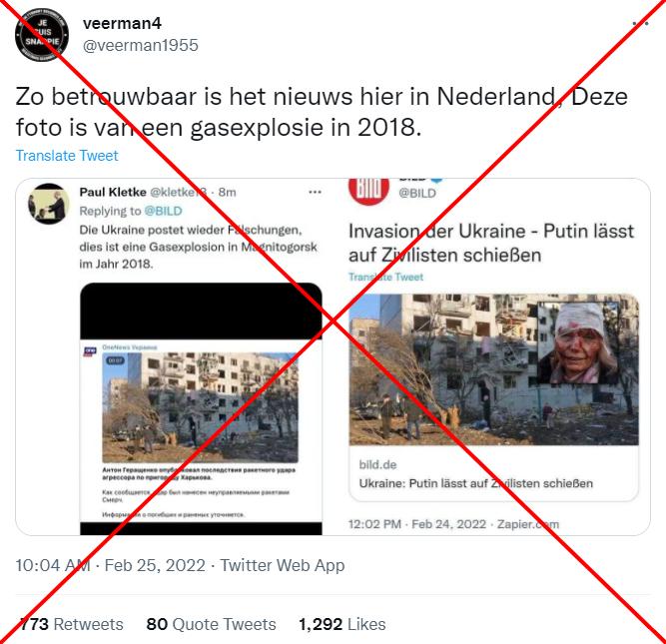Show the 1,292 Likes list
The height and width of the screenshot is (644, 666).
[341, 624]
